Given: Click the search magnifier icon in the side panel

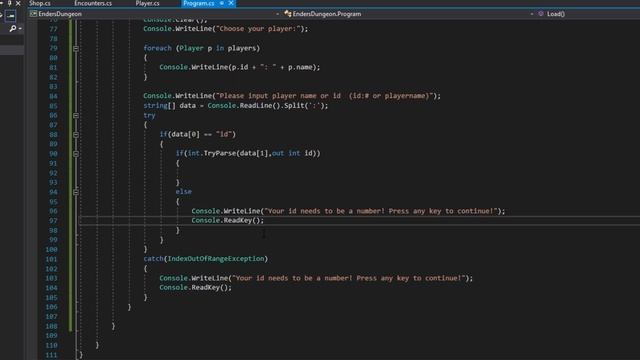Looking at the screenshot, I should [13, 29].
